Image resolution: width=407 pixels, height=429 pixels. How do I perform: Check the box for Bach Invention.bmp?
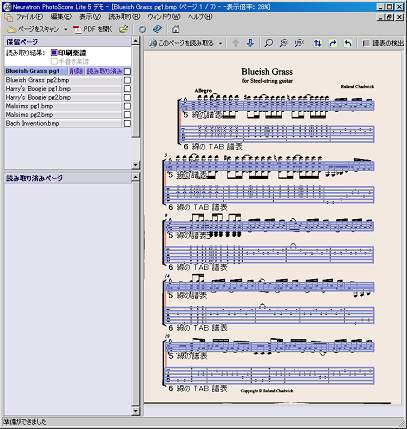[127, 123]
